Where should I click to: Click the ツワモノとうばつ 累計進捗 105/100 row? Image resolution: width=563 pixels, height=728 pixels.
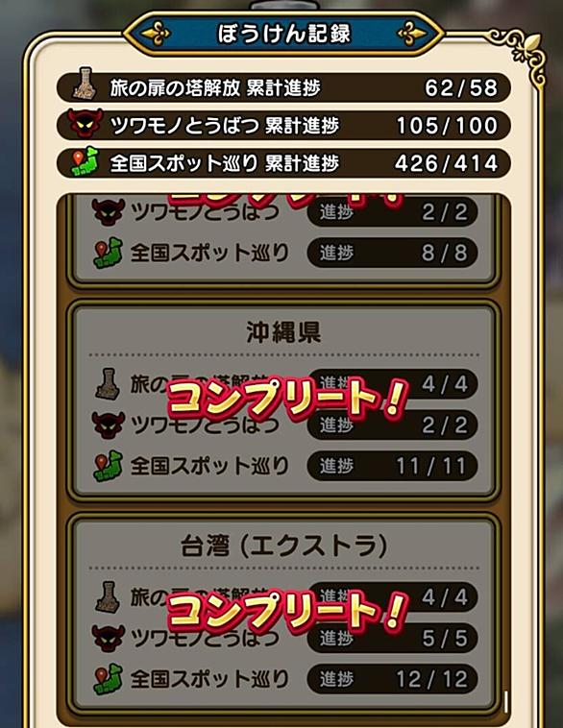tap(283, 126)
